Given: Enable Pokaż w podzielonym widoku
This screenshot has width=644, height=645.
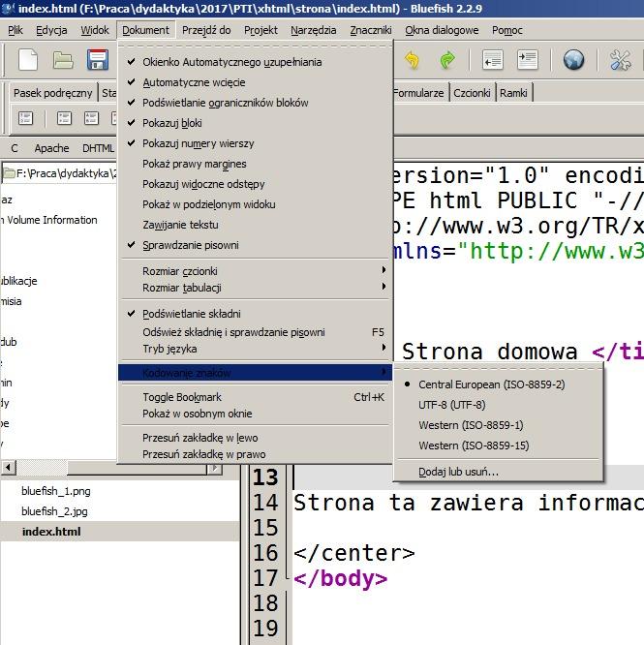Looking at the screenshot, I should click(x=255, y=204).
